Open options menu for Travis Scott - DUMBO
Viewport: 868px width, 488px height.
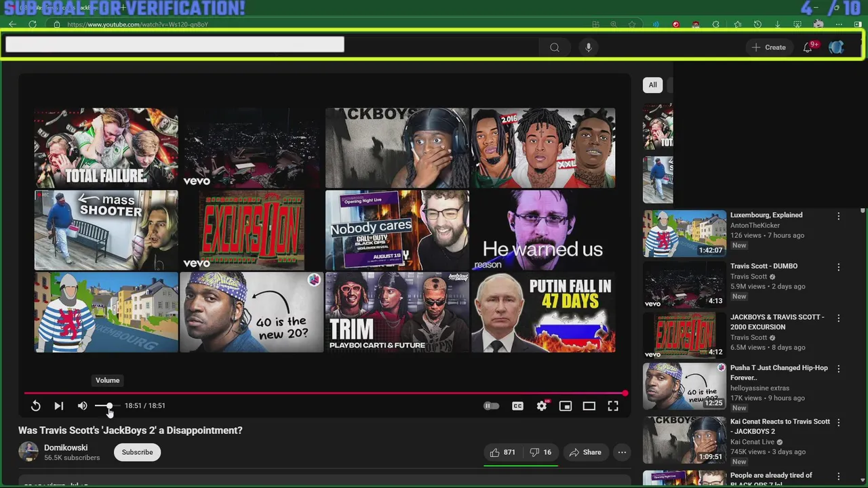[x=838, y=267]
